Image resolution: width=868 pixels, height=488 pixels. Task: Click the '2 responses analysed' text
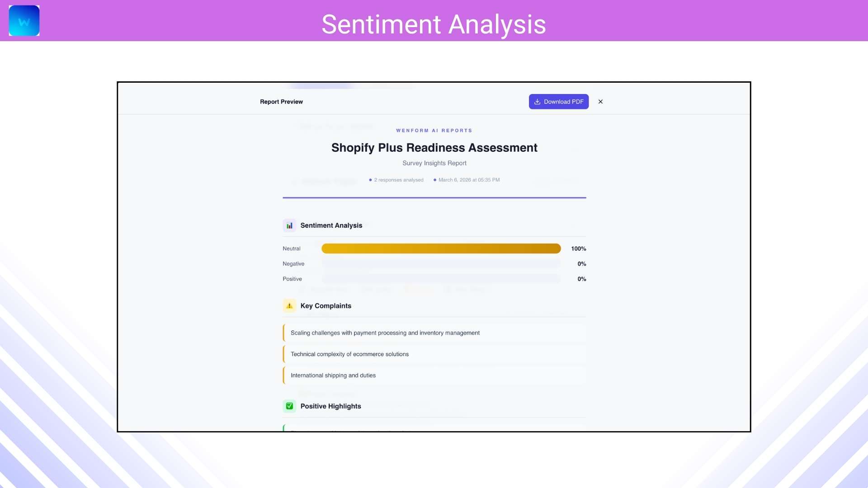399,180
